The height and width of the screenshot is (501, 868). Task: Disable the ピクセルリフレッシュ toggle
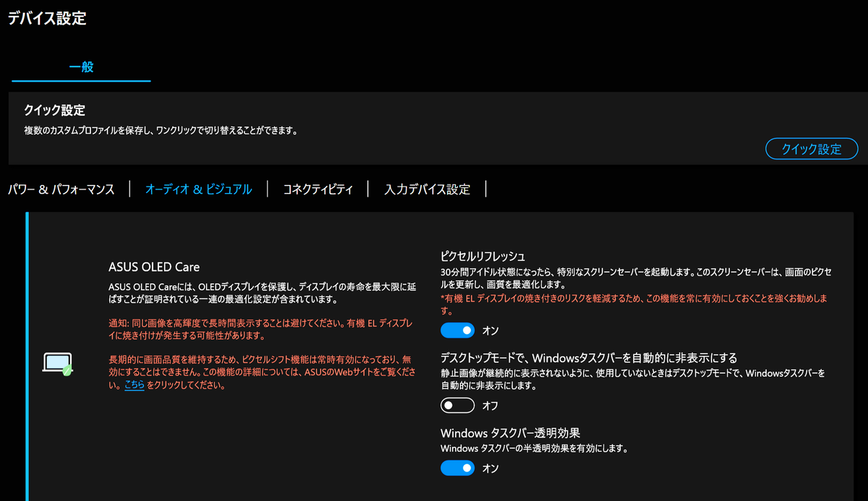(x=457, y=330)
